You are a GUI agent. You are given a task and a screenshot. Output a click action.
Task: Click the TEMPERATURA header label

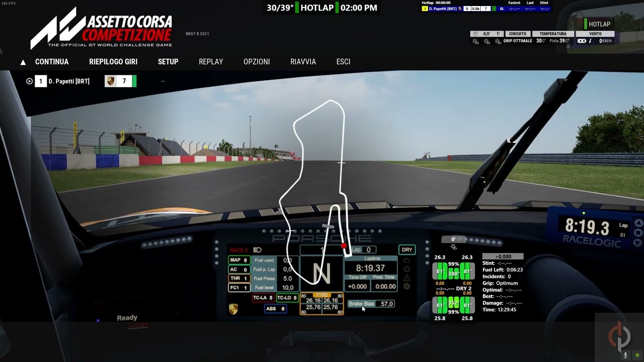[x=553, y=34]
